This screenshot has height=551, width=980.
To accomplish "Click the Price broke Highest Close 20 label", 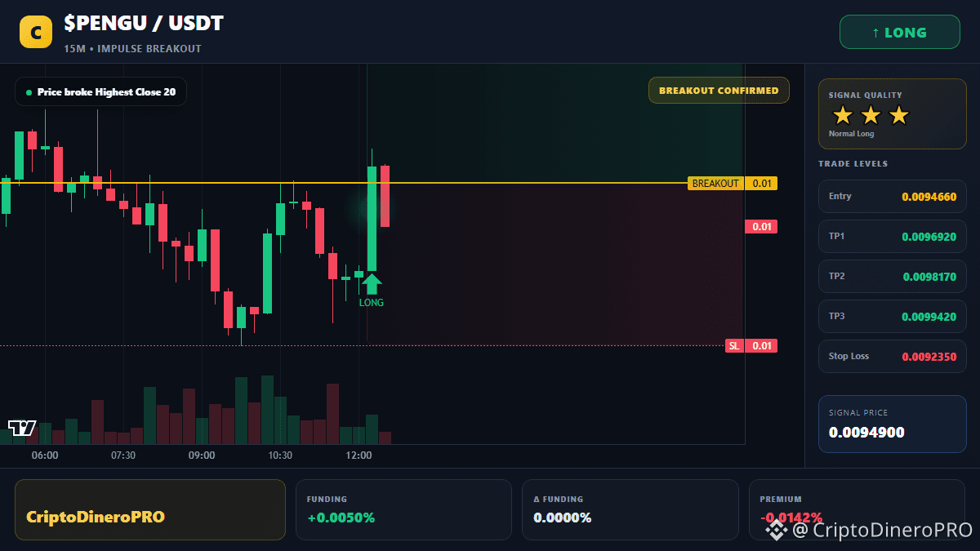I will tap(100, 92).
